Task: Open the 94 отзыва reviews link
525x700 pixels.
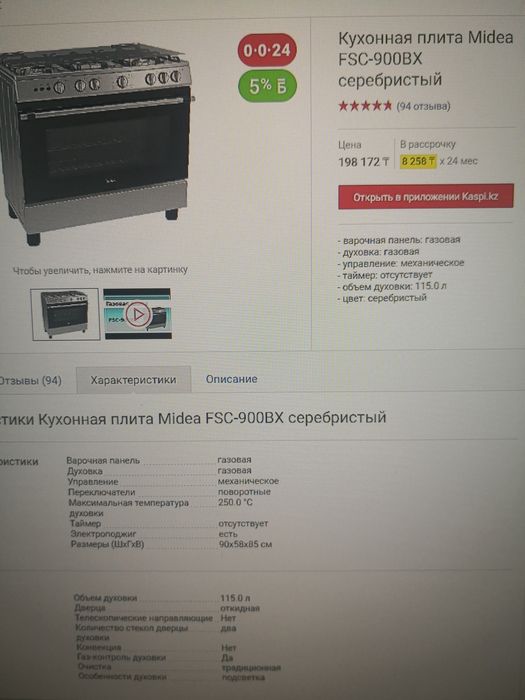Action: [423, 106]
